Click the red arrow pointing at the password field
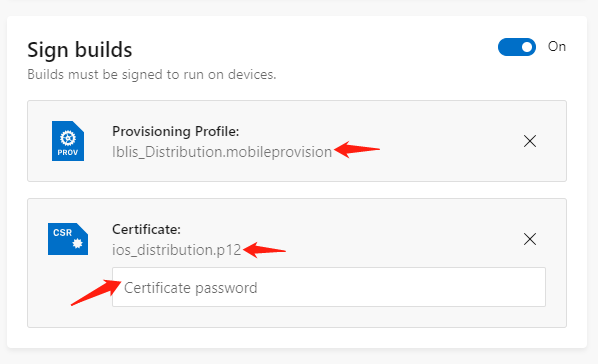This screenshot has height=364, width=598. [96, 293]
